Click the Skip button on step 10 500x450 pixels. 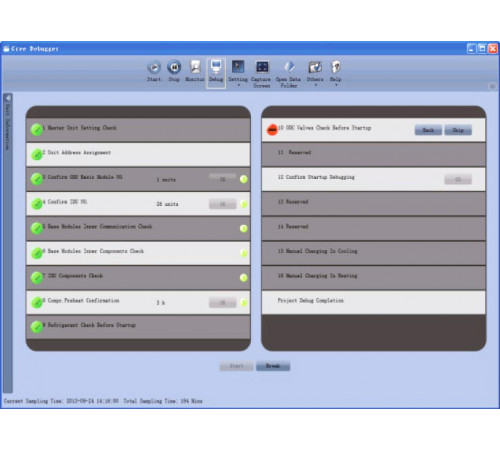point(458,130)
